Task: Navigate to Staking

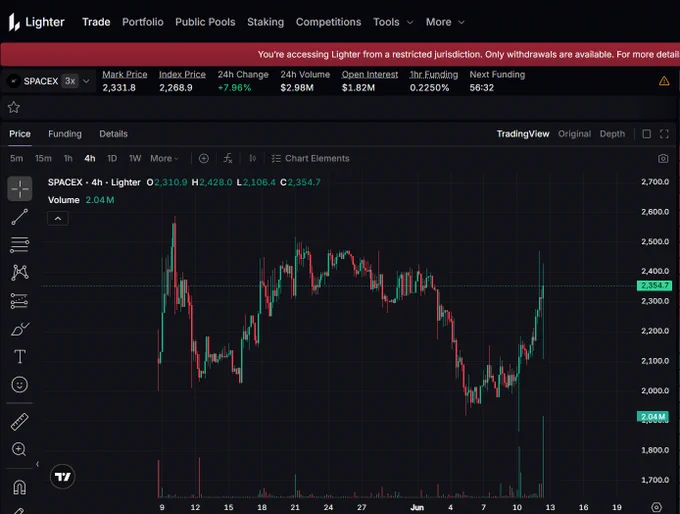Action: [265, 22]
